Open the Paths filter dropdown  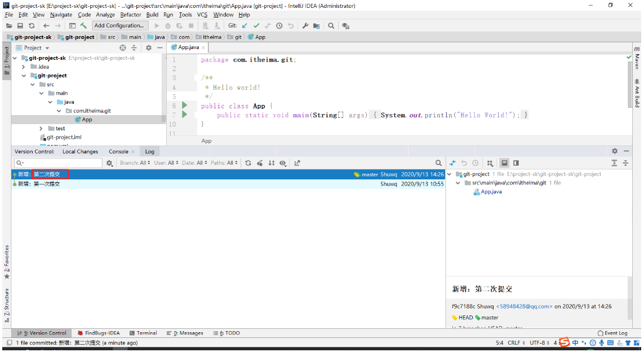(224, 163)
